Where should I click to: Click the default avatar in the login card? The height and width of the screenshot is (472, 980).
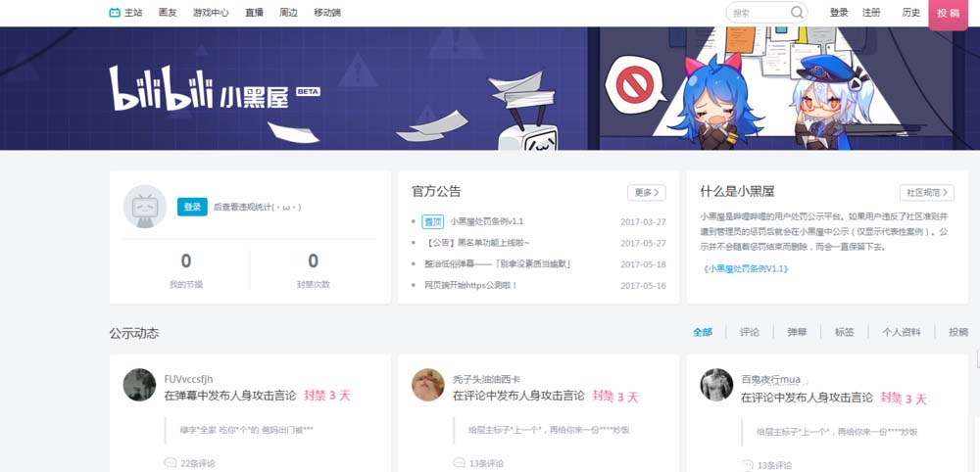145,206
